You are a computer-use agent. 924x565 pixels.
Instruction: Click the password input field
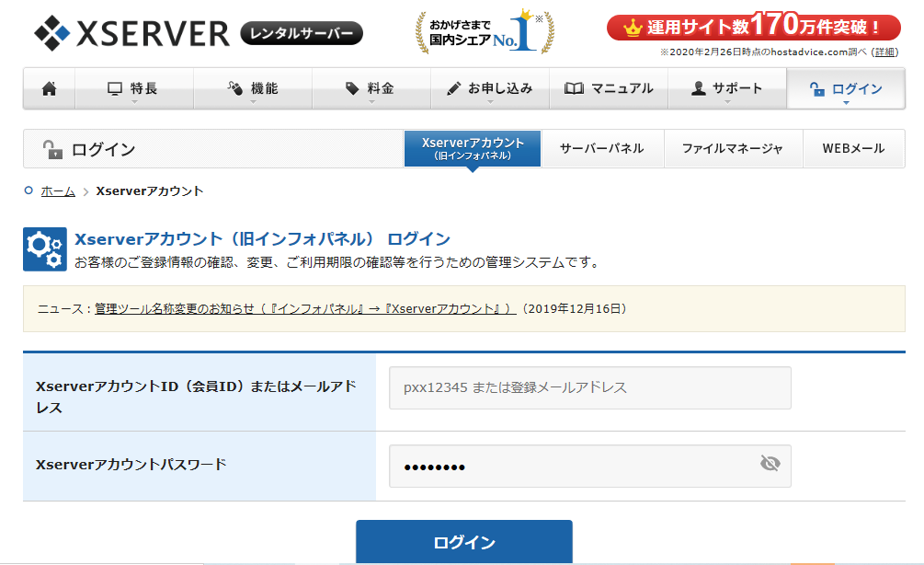[x=590, y=466]
